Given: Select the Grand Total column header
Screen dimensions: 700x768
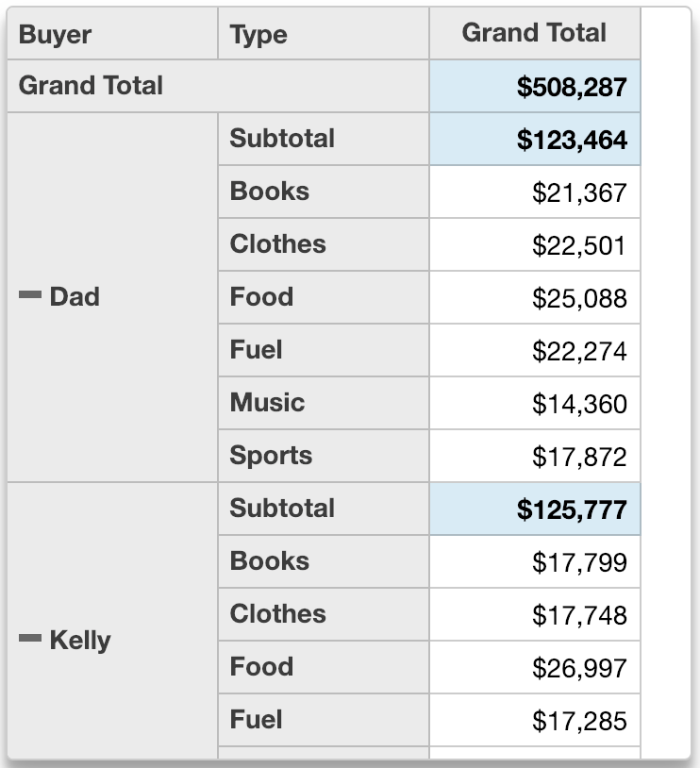Looking at the screenshot, I should [x=534, y=33].
